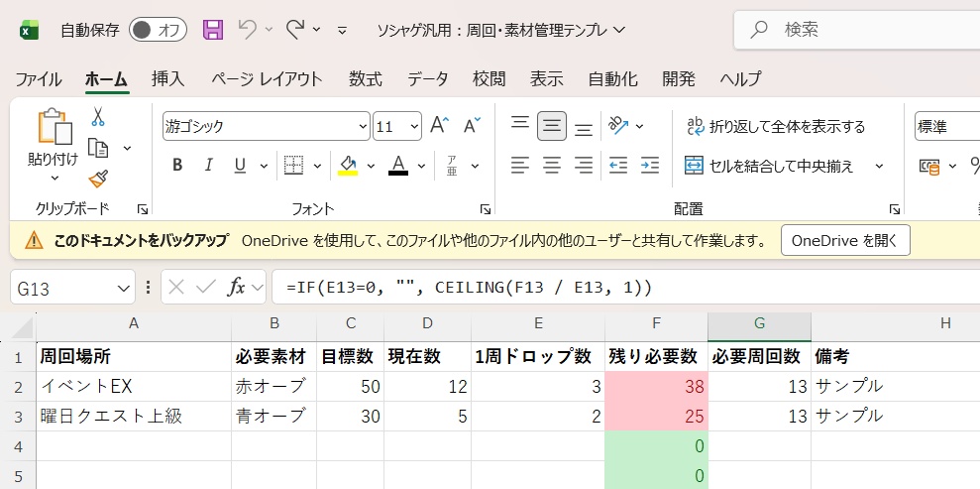The height and width of the screenshot is (489, 980).
Task: Click the Undo arrow icon
Action: coord(248,29)
